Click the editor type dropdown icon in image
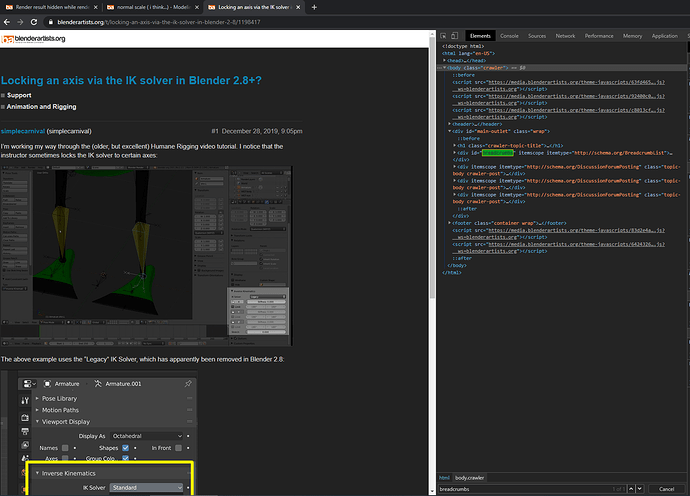Screen dimensions: 690x496 tap(29, 384)
